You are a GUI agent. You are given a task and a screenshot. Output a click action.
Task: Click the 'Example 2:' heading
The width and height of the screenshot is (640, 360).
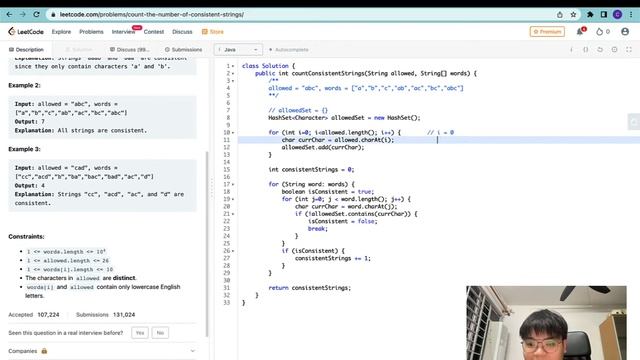point(24,85)
